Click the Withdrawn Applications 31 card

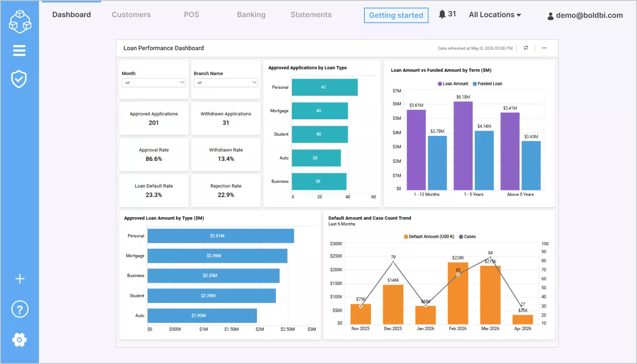tap(226, 118)
